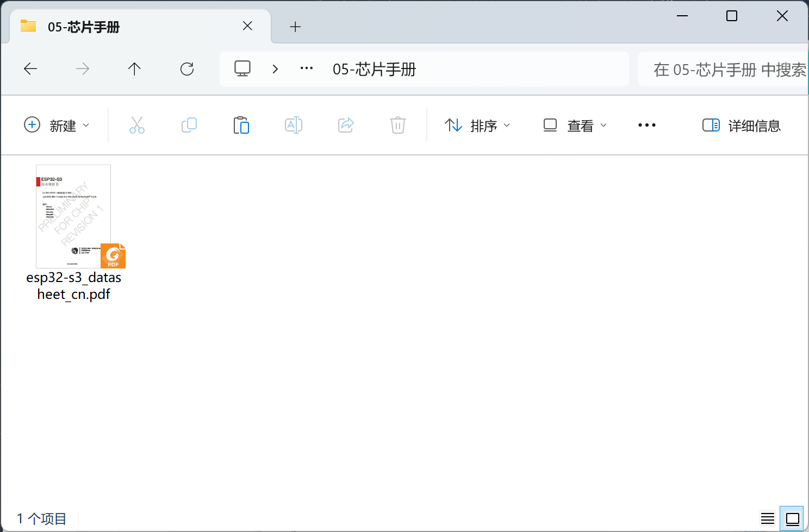
Task: Share the file via the Share icon
Action: pyautogui.click(x=345, y=125)
